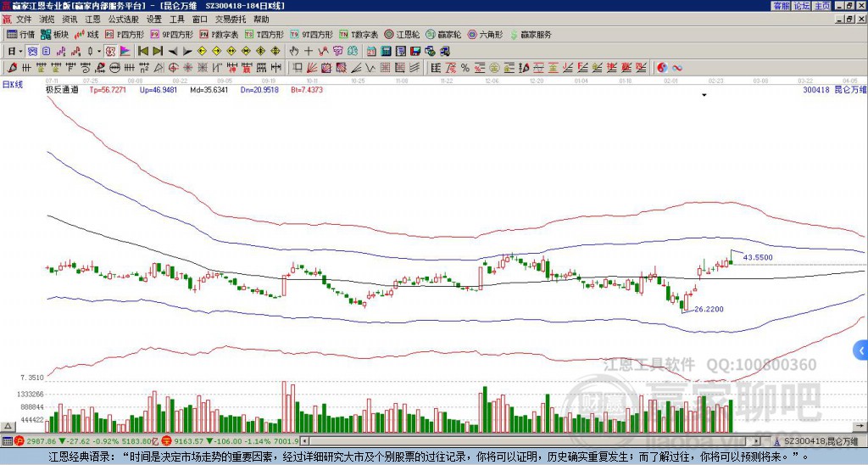Select the red fan lines tool
The height and width of the screenshot is (465, 868).
point(312,68)
